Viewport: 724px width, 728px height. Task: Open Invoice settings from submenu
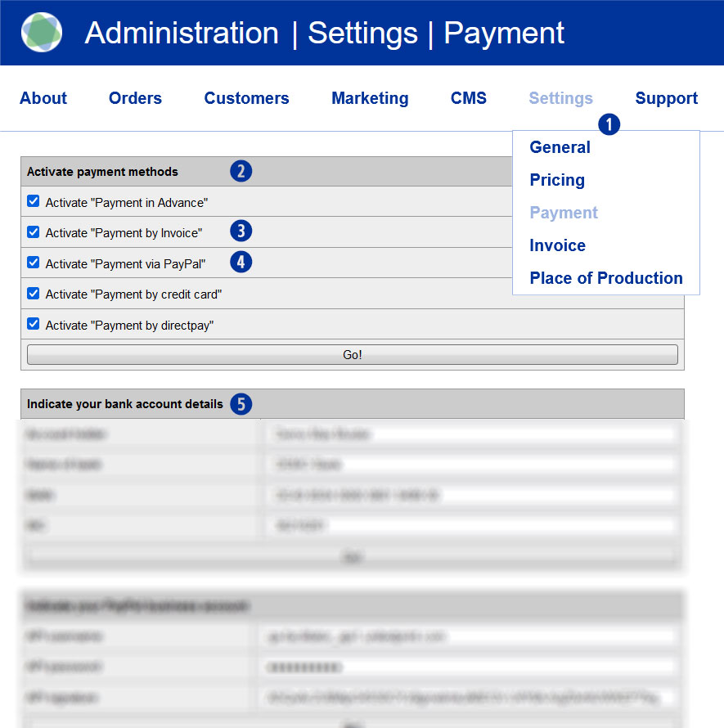pos(557,245)
